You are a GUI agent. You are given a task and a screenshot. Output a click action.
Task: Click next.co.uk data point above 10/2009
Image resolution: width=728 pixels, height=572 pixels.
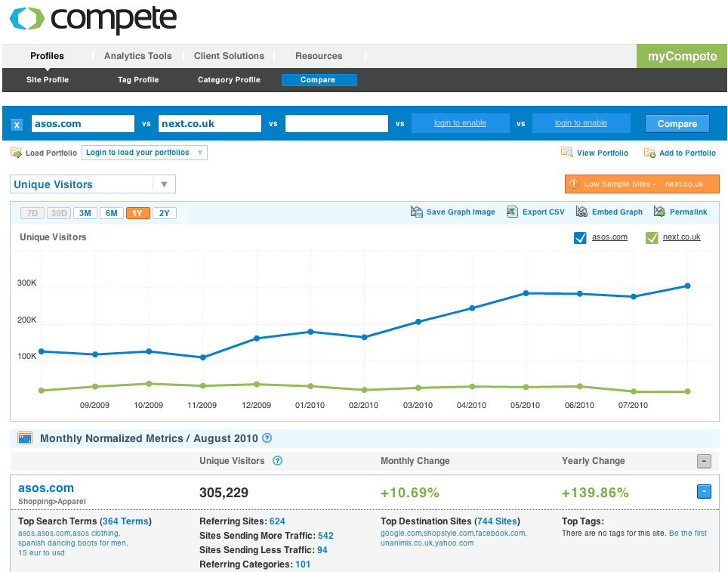[149, 384]
